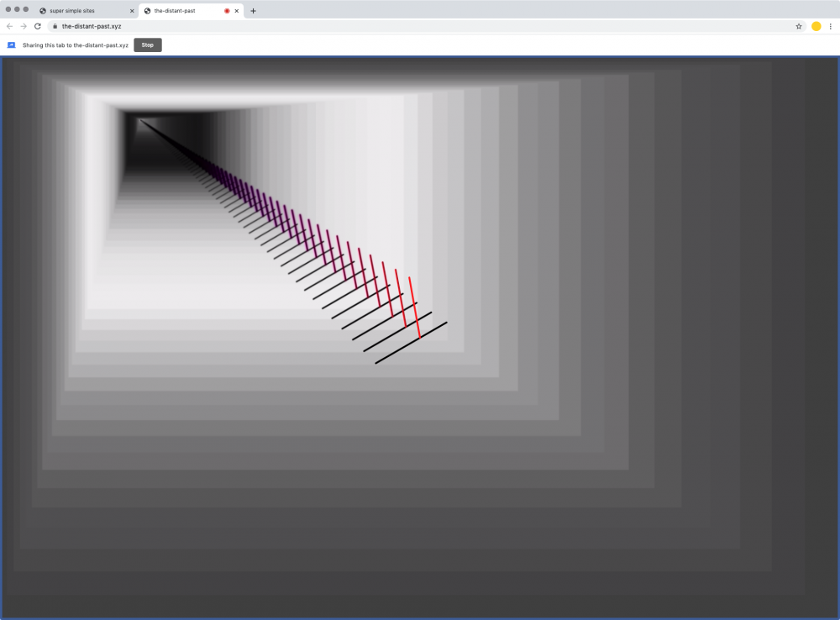Stop sharing this tab
The width and height of the screenshot is (840, 620).
tap(148, 45)
